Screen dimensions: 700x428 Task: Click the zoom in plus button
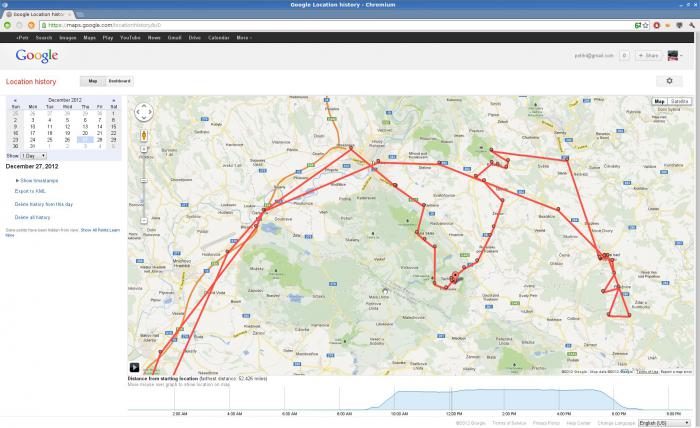point(144,149)
